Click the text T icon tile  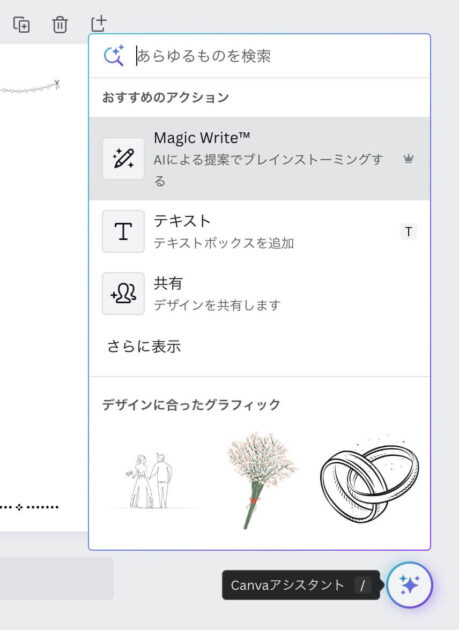(123, 231)
